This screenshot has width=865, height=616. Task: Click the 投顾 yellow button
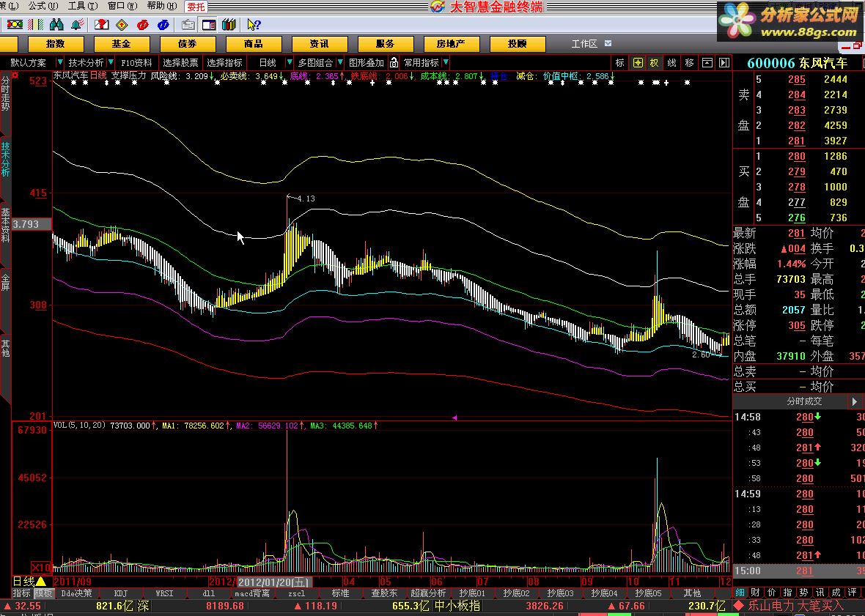pos(518,43)
